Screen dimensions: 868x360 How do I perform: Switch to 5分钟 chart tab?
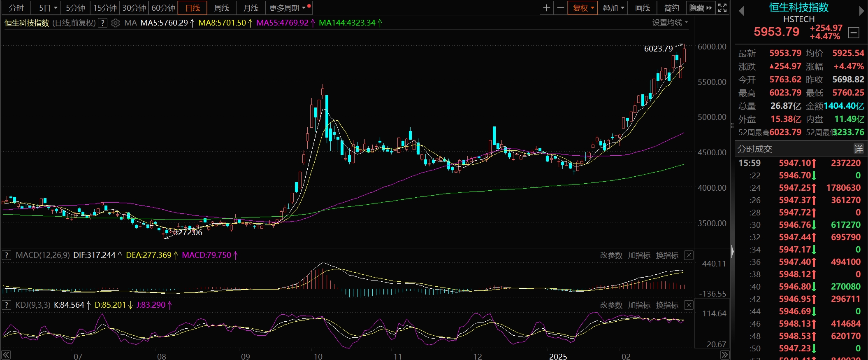coord(76,8)
